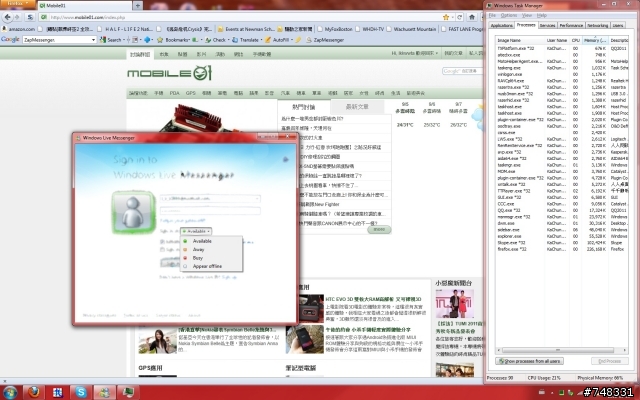Screen dimensions: 640x400
Task: Select the explorer.exe process row
Action: click(562, 236)
